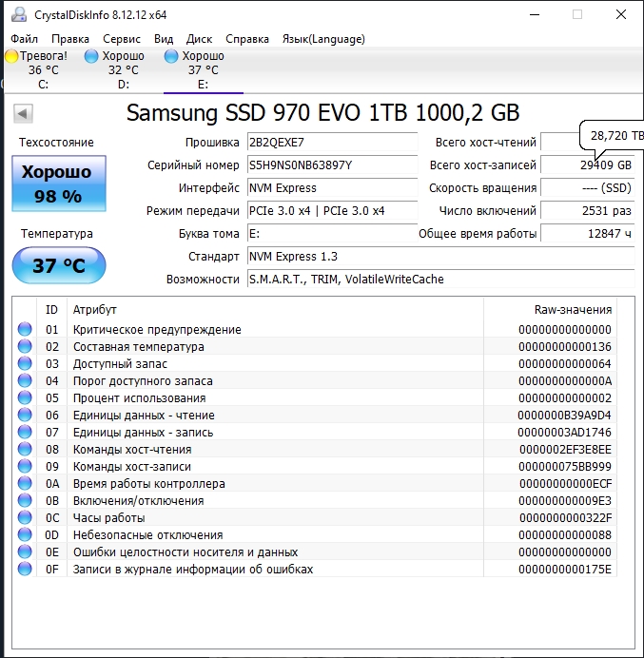Open the Вид menu
Screen dimensions: 644x658
click(x=164, y=39)
